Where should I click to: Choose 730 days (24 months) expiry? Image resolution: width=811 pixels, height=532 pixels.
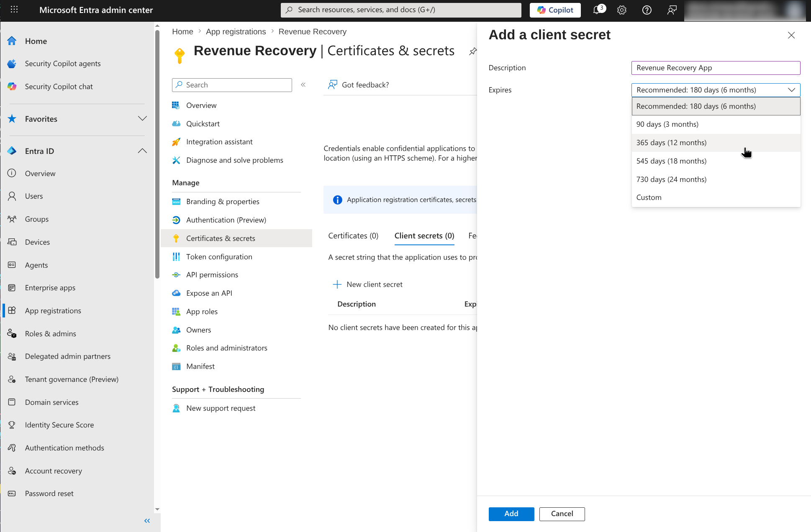click(716, 179)
